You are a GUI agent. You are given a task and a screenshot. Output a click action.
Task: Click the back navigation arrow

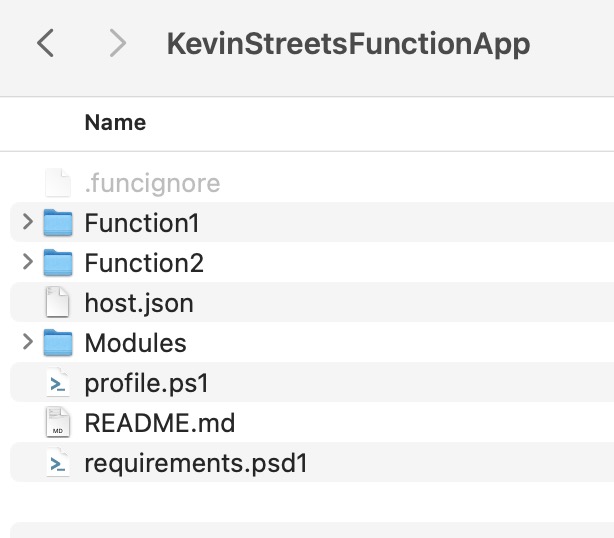point(45,43)
